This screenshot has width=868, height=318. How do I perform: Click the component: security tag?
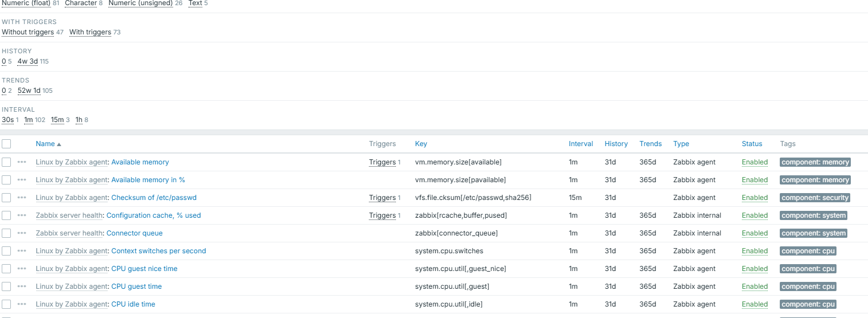tap(815, 198)
